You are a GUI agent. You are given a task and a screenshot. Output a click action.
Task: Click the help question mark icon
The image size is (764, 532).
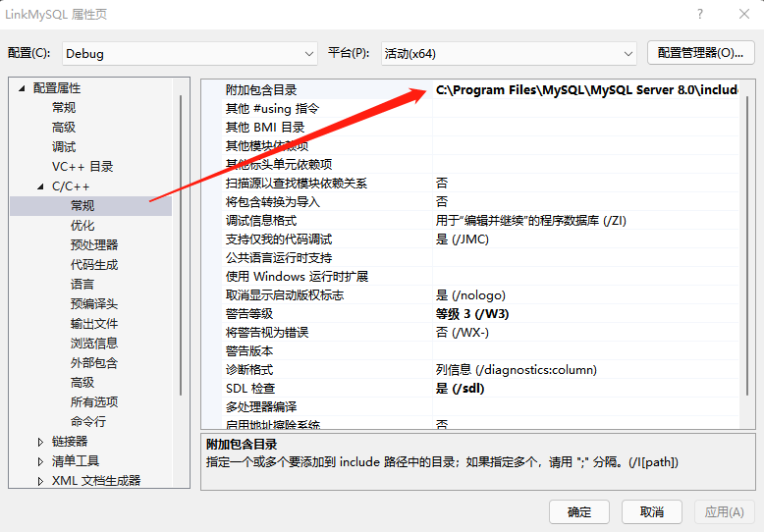(x=699, y=14)
